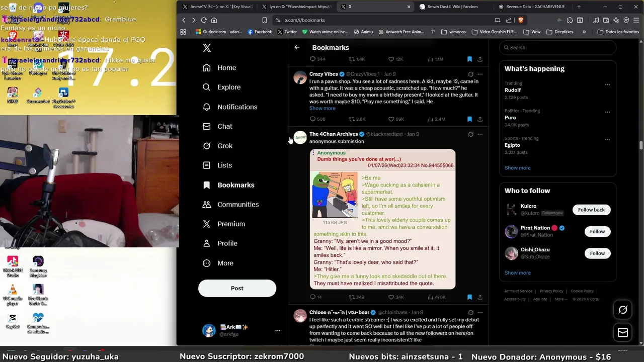
Task: Open the More menu in sidebar
Action: point(218,263)
